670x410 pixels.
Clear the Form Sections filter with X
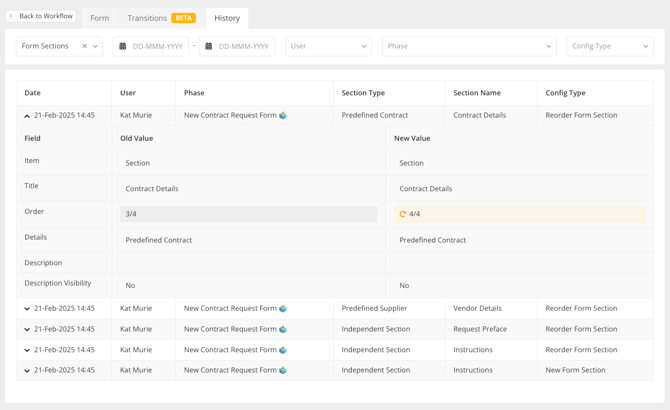(84, 46)
